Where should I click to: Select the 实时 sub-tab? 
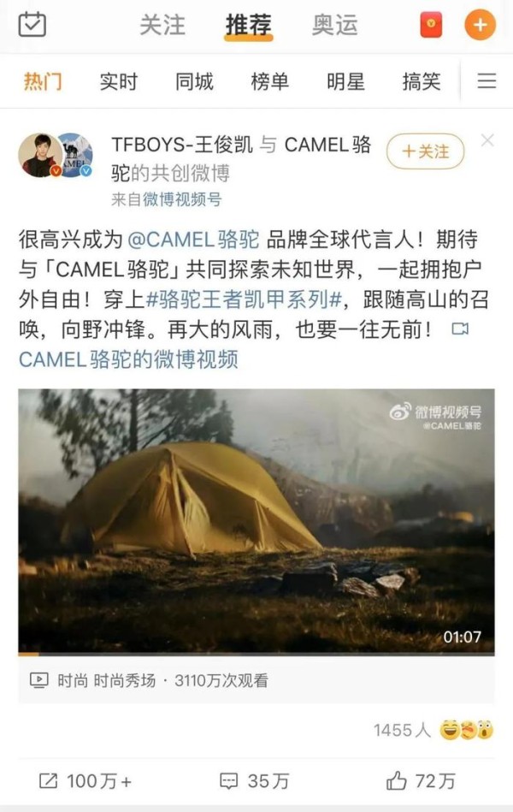point(119,82)
